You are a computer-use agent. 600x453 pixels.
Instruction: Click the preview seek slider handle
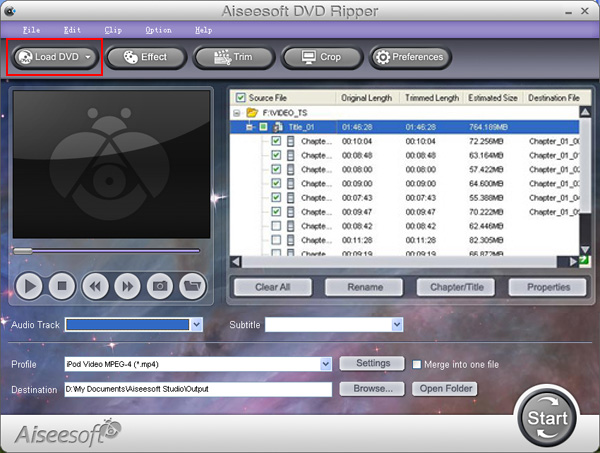[23, 251]
